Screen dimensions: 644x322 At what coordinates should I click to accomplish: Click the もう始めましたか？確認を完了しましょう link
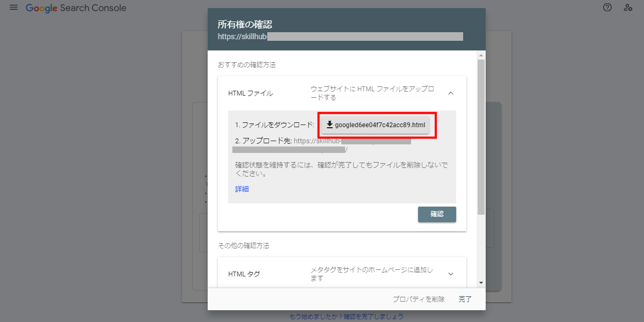tap(346, 317)
